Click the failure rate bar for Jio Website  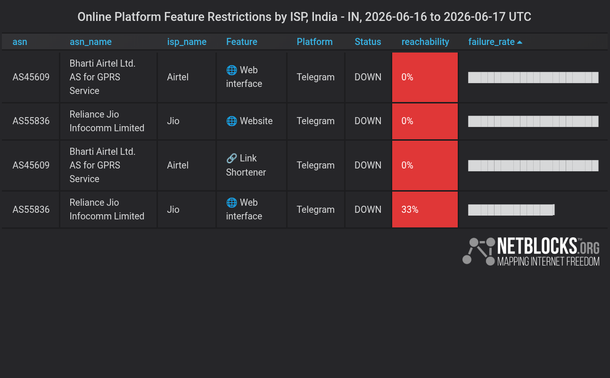pos(533,121)
